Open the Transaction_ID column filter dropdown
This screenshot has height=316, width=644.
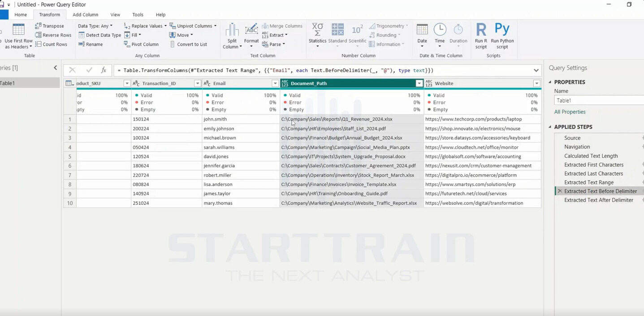[x=198, y=83]
